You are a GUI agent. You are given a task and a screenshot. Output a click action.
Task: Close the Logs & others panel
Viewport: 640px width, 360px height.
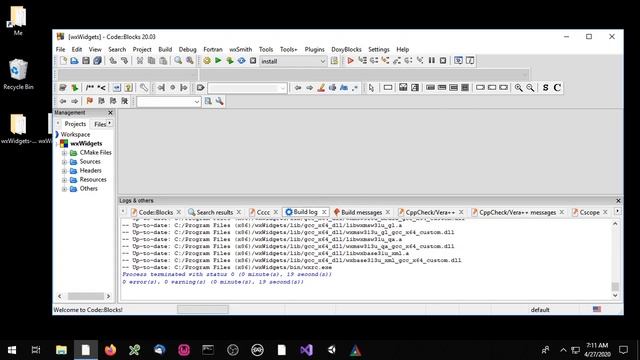tap(618, 200)
